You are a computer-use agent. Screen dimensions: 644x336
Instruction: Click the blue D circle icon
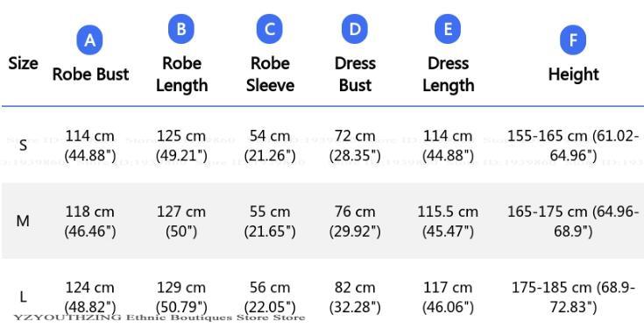(355, 29)
